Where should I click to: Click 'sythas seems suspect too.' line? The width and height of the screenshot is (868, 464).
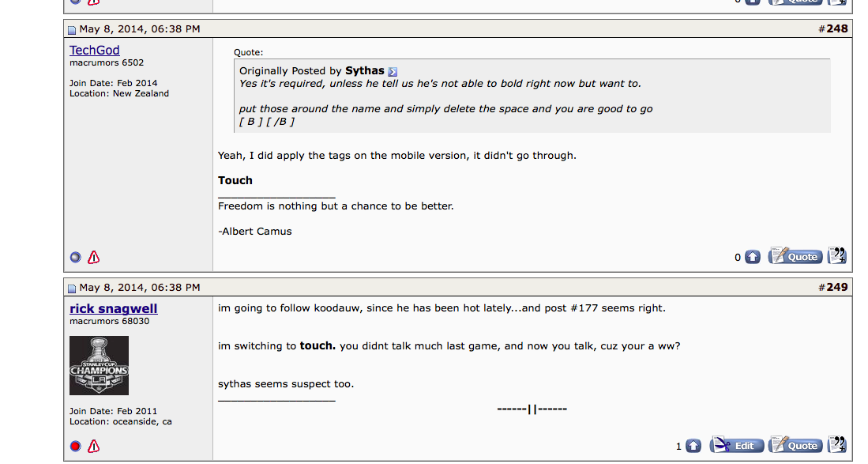[x=286, y=383]
